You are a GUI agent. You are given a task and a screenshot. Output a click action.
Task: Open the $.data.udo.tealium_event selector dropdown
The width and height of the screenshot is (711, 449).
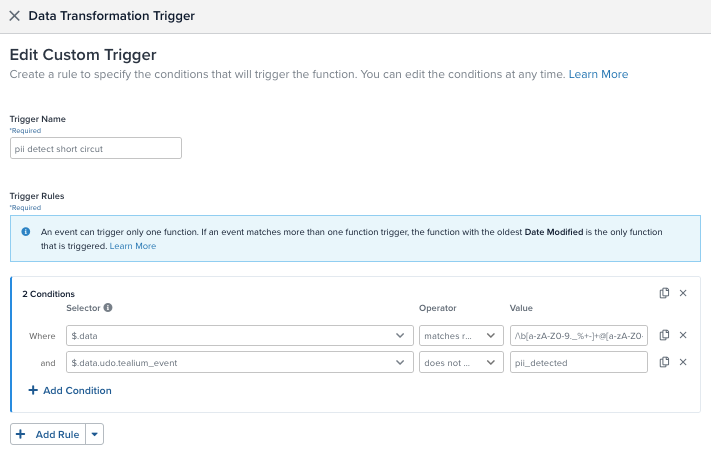click(240, 363)
